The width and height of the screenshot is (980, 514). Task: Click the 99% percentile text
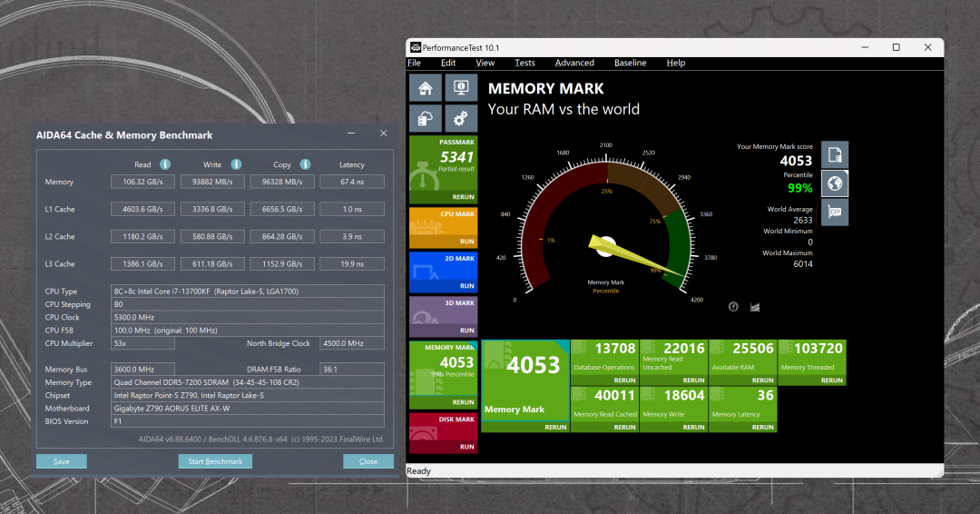799,188
